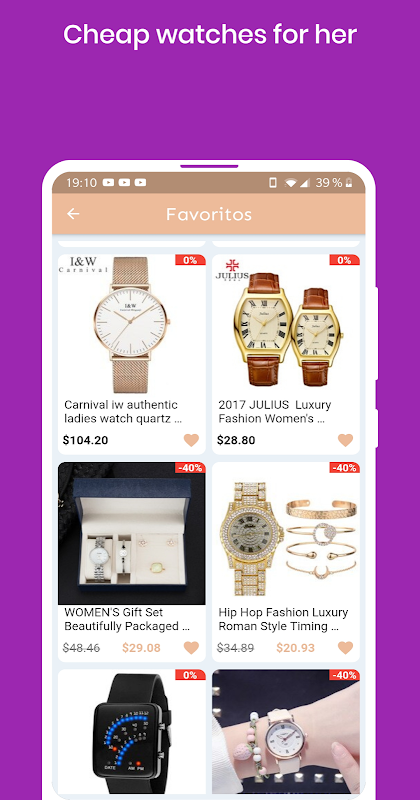Open the JULIUS gold leather watches image

pyautogui.click(x=286, y=324)
